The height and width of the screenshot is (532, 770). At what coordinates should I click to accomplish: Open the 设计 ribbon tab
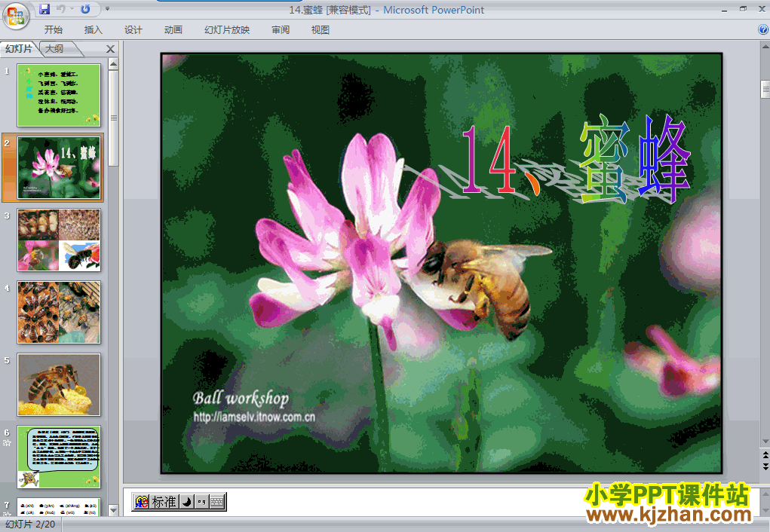[133, 30]
